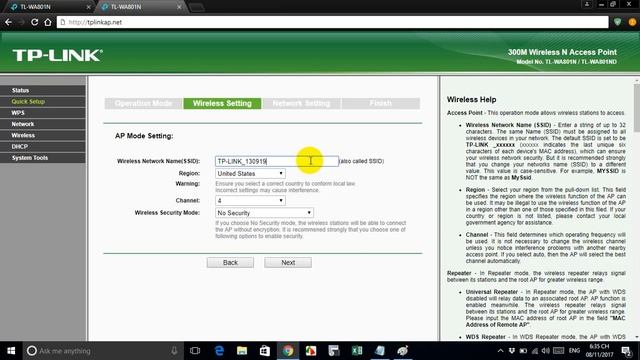Focus the address bar showing tplinkap.net
The width and height of the screenshot is (640, 360).
[333, 22]
